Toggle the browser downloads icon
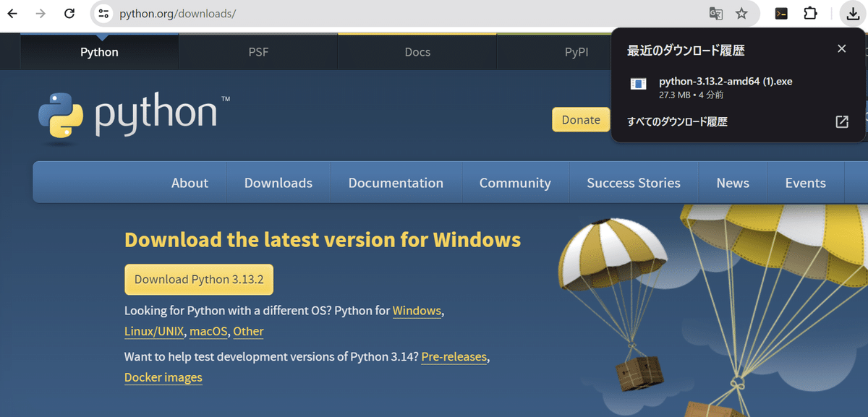Screen dimensions: 868x417 click(853, 13)
